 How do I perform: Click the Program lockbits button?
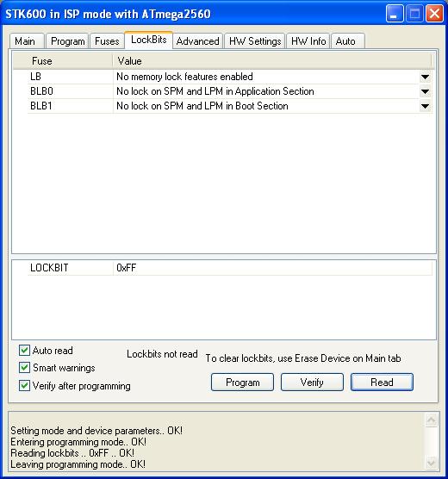pos(242,382)
